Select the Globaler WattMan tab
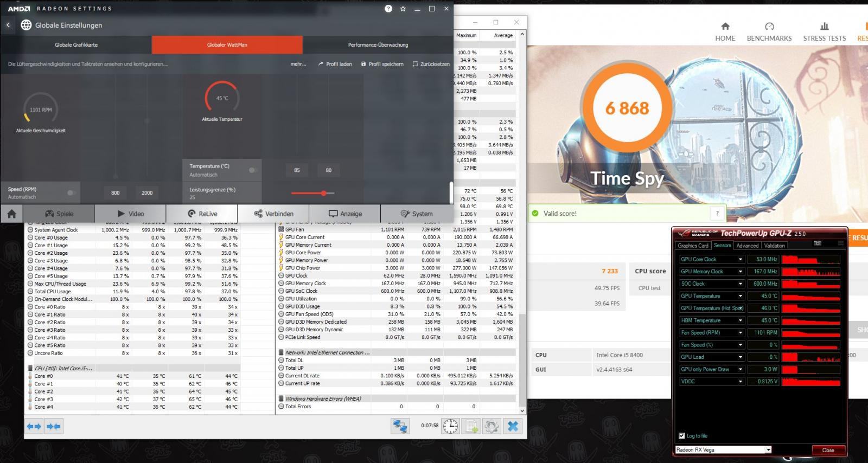 point(227,44)
